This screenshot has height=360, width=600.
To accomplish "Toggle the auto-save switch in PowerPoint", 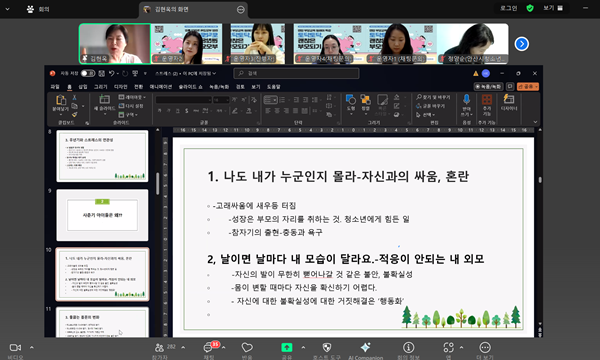I will [x=88, y=73].
